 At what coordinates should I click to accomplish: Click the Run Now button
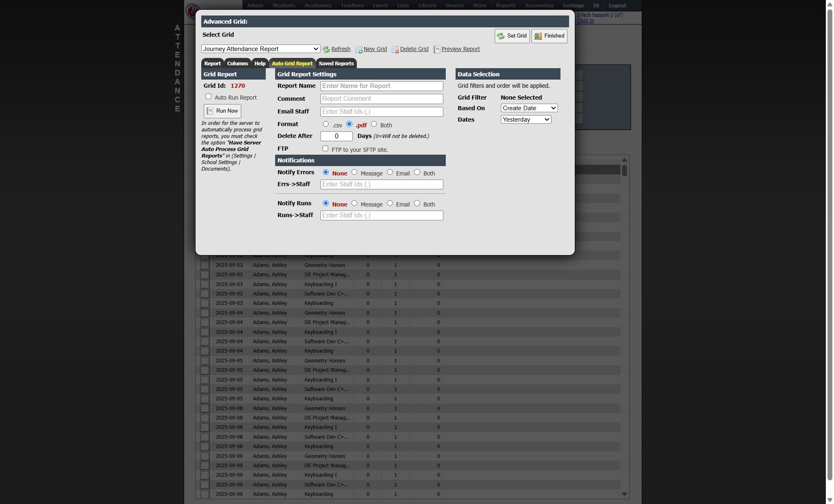(222, 111)
